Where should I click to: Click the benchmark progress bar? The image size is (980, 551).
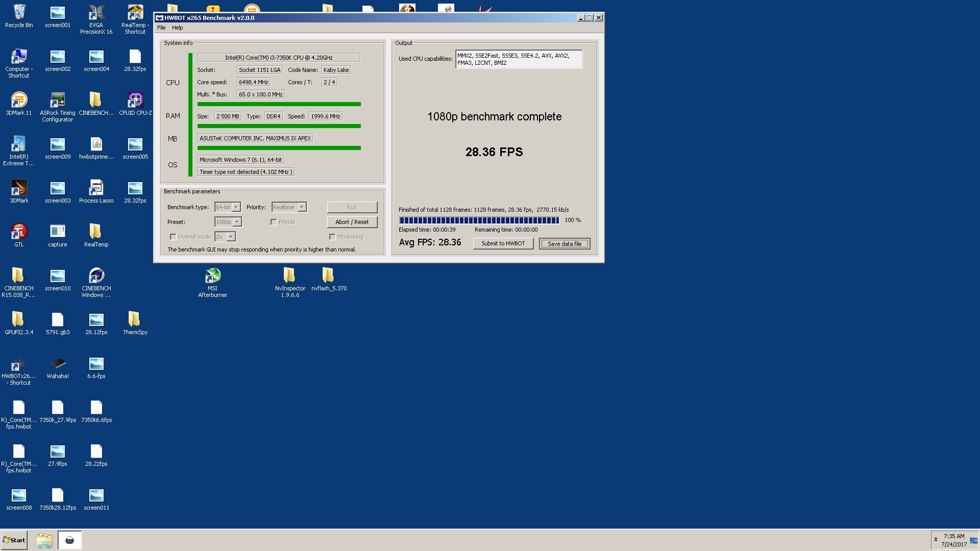[479, 220]
